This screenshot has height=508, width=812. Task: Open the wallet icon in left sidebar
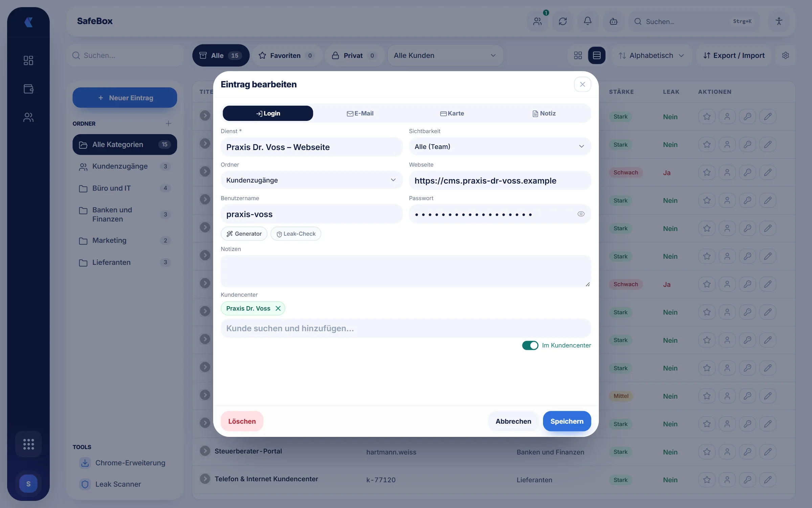pos(28,89)
